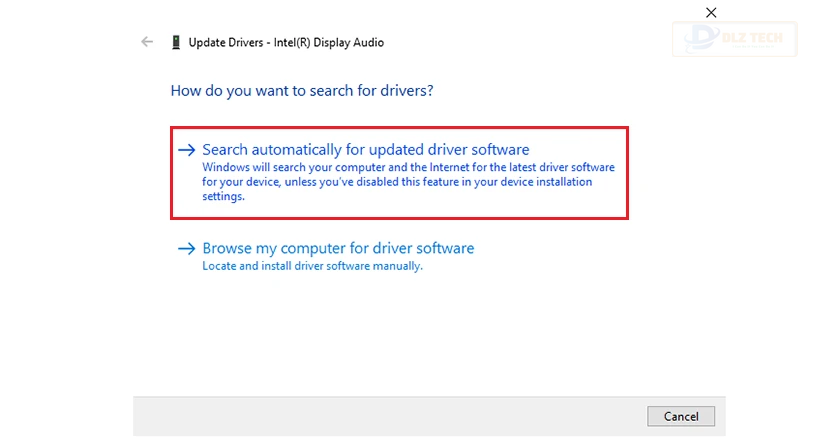This screenshot has height=438, width=840.
Task: Go back using the back arrow
Action: click(x=147, y=42)
